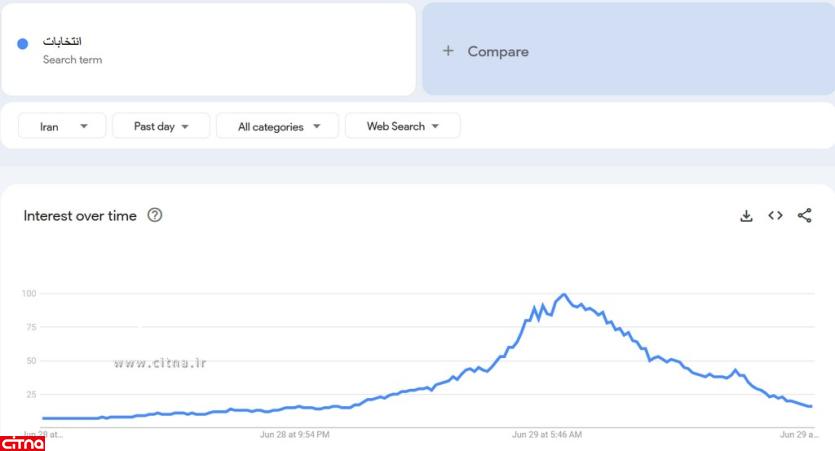Click the Citna logo in the bottom corner
The image size is (835, 451).
pos(23,443)
